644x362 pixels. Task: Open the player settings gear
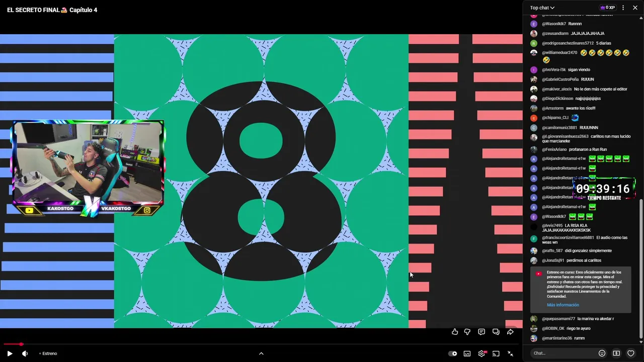coord(481,353)
